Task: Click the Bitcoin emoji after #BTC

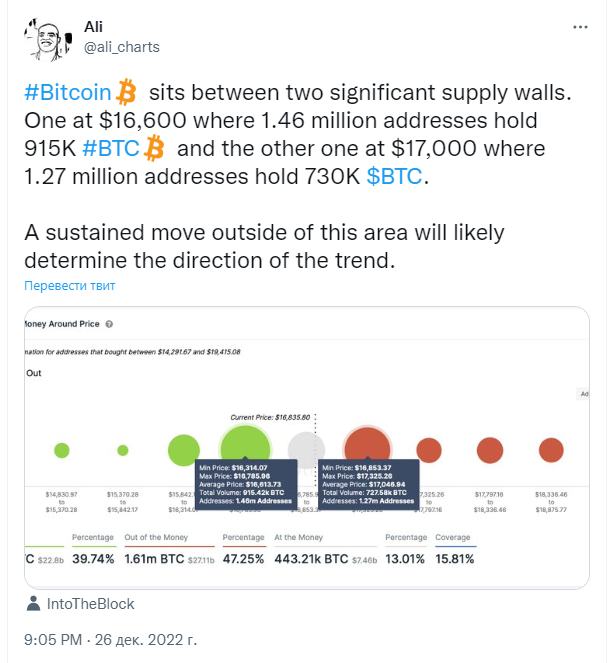Action: click(154, 148)
